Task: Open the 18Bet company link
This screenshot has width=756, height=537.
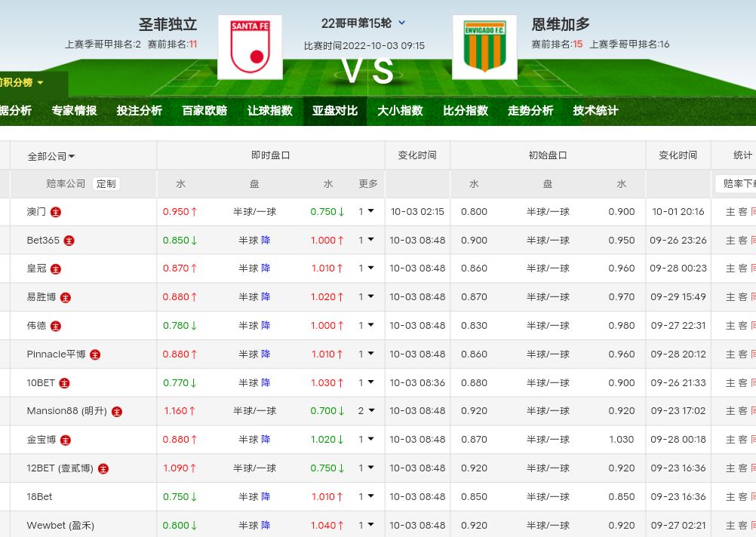Action: coord(39,497)
